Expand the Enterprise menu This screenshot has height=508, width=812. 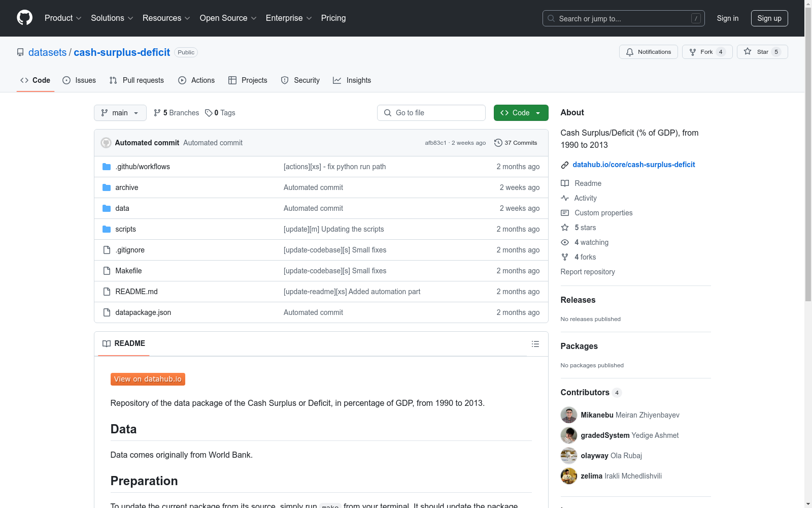click(289, 18)
